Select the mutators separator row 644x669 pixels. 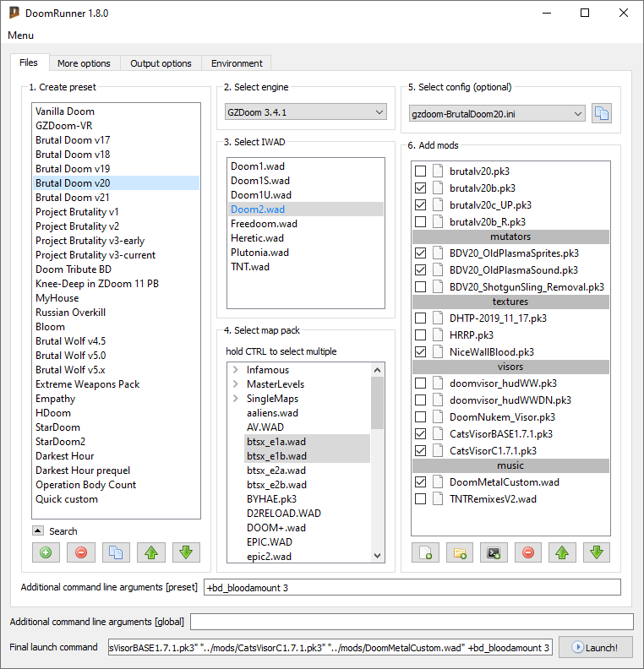pyautogui.click(x=510, y=237)
